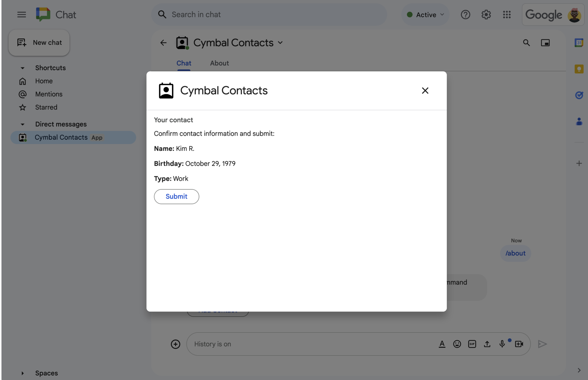Click the blue task/checklist icon
This screenshot has height=380, width=588.
pyautogui.click(x=579, y=94)
